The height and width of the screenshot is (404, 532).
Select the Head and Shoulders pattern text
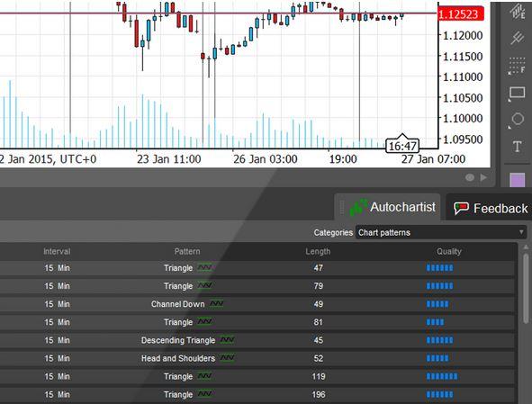click(x=178, y=358)
